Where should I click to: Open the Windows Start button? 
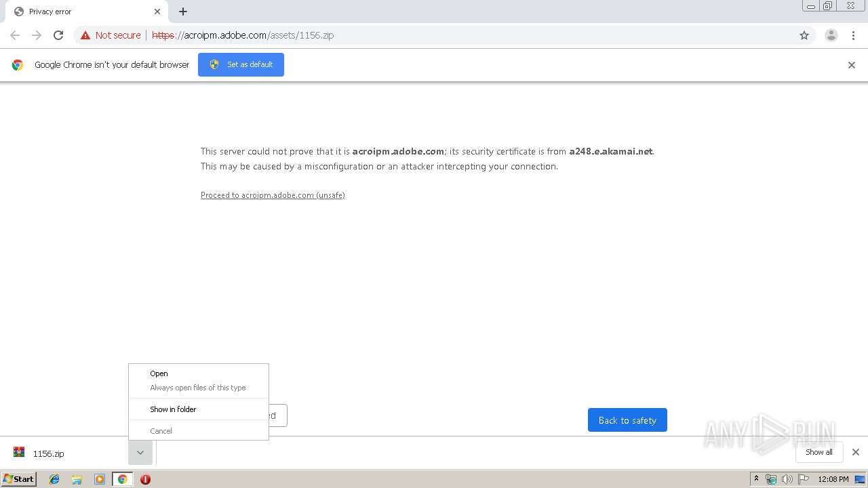tap(19, 479)
